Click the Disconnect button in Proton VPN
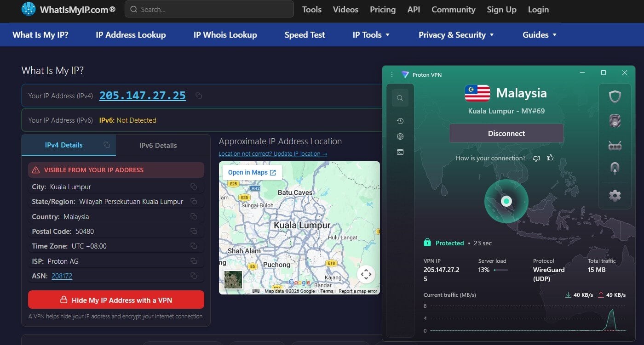 pos(506,133)
